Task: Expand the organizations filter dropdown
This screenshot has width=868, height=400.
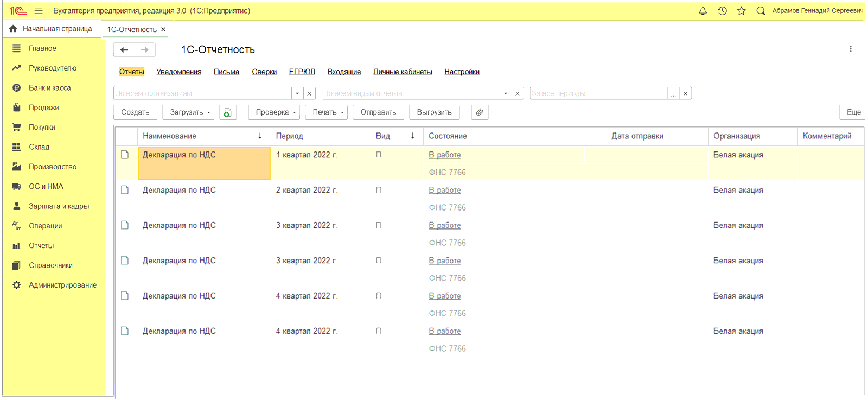Action: [297, 93]
